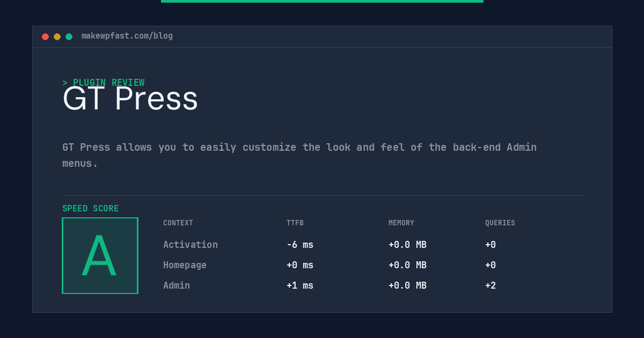Select the Admin row label
This screenshot has height=338, width=644.
point(177,285)
